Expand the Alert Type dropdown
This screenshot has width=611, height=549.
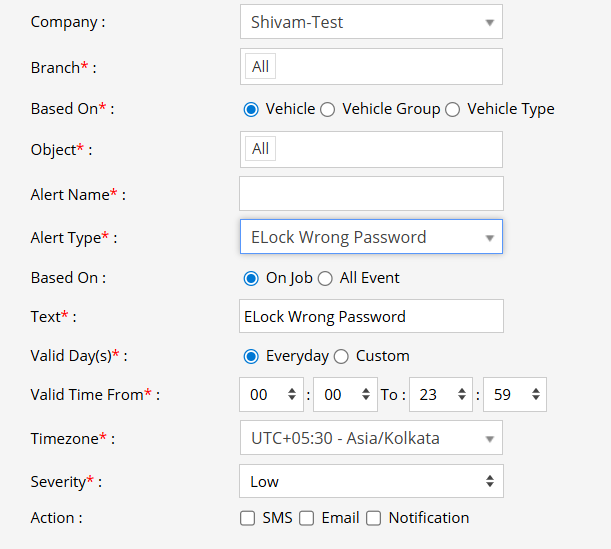371,237
